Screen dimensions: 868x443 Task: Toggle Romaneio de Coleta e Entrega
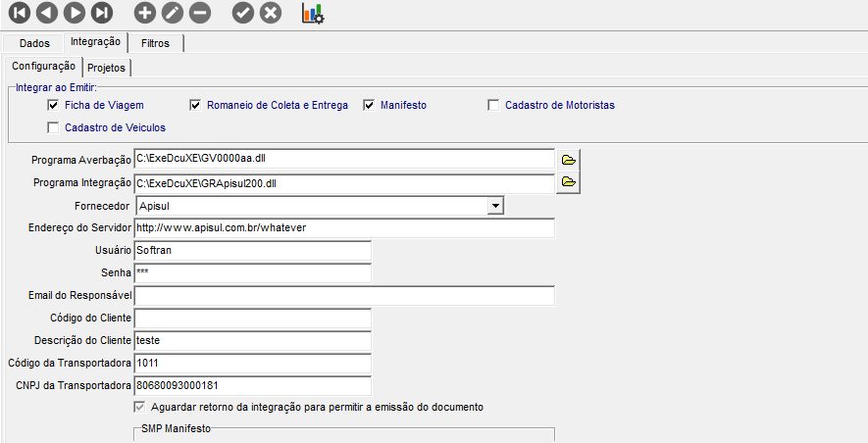point(196,105)
